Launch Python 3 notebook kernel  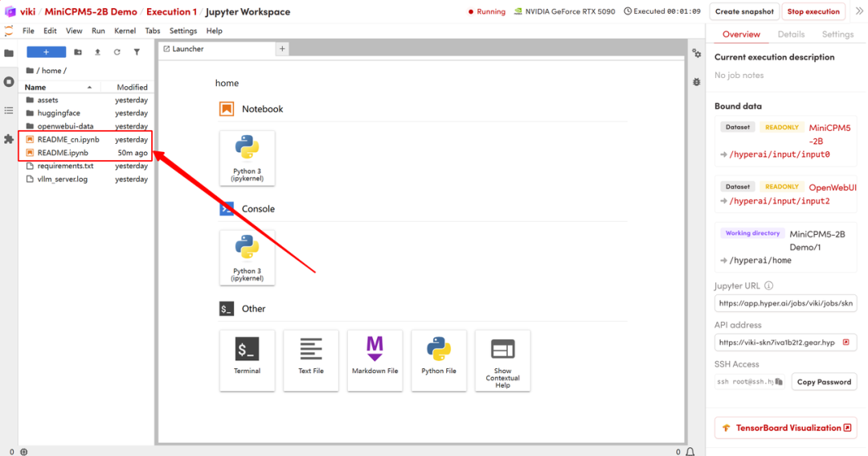tap(247, 158)
